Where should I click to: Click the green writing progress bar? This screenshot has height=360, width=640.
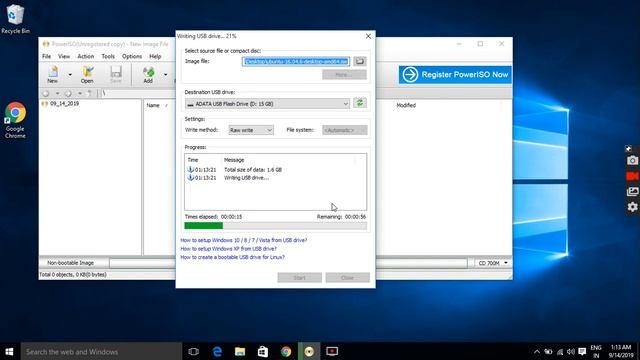point(276,226)
